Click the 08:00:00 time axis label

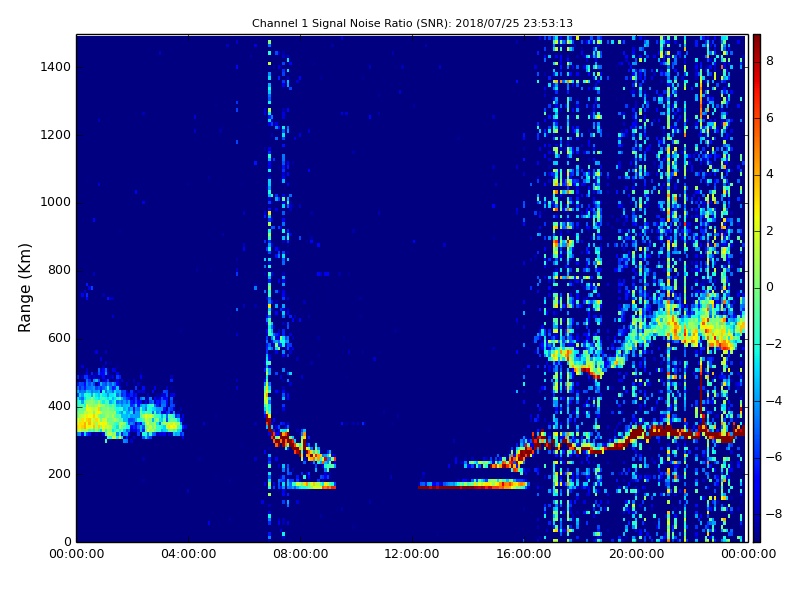click(x=301, y=554)
